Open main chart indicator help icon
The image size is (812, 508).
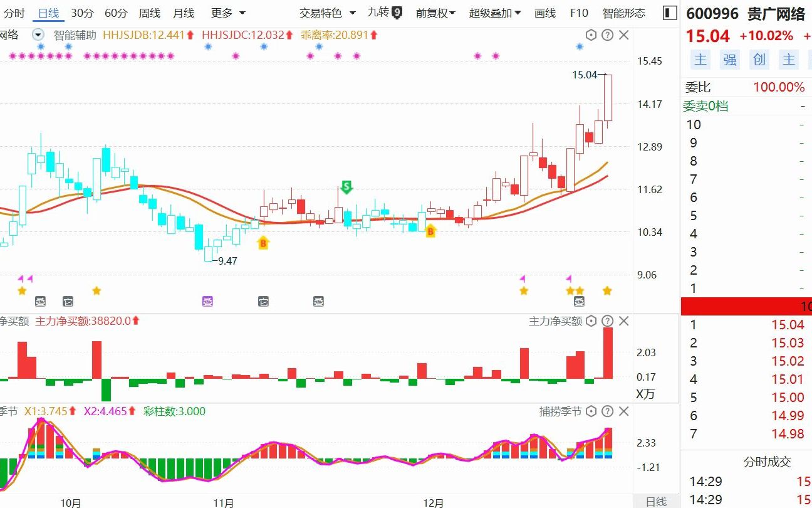(607, 35)
